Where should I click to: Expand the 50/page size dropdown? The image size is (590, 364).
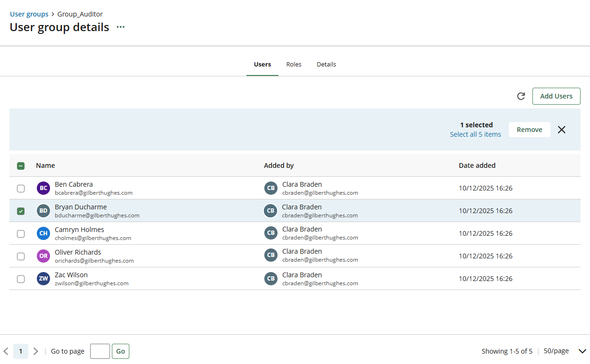[x=582, y=351]
